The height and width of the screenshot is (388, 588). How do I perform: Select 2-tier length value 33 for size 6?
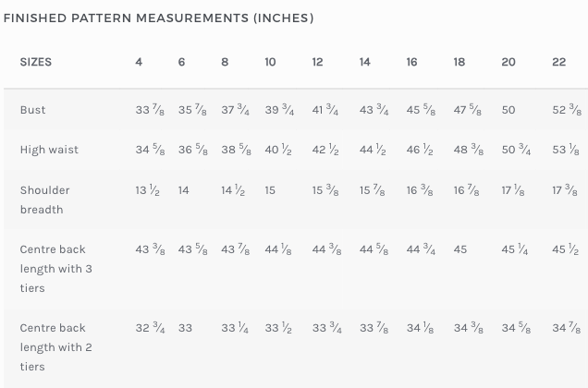pyautogui.click(x=185, y=328)
